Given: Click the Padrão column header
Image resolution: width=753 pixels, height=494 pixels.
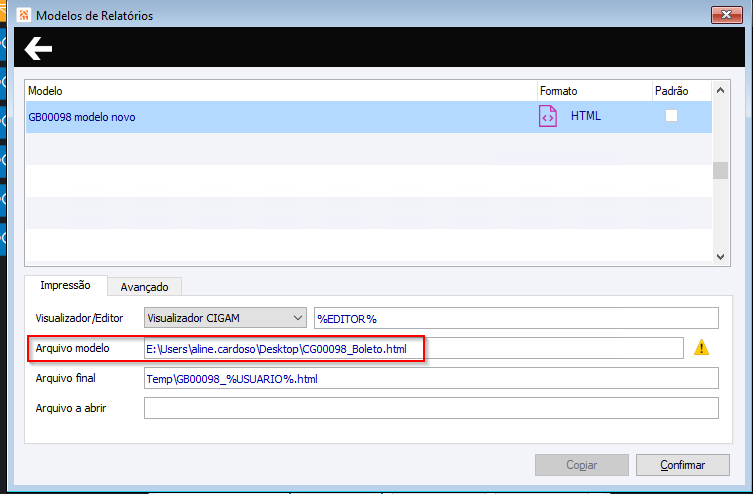Looking at the screenshot, I should [x=682, y=91].
